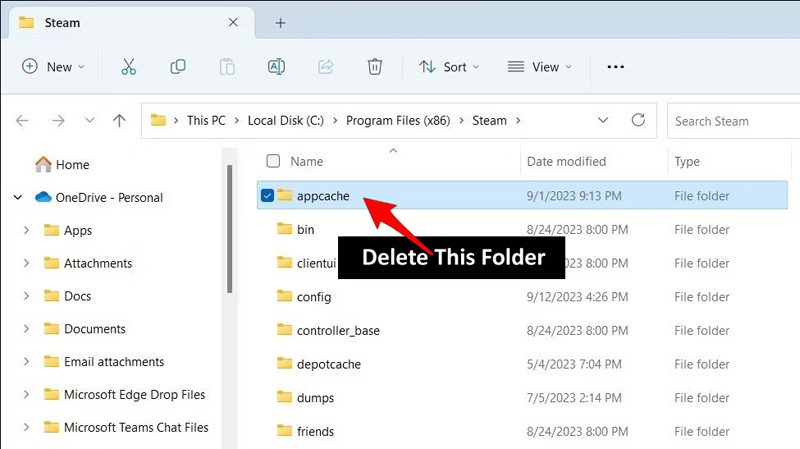Expand the Attachments folder in sidebar
This screenshot has width=800, height=449.
tap(27, 263)
